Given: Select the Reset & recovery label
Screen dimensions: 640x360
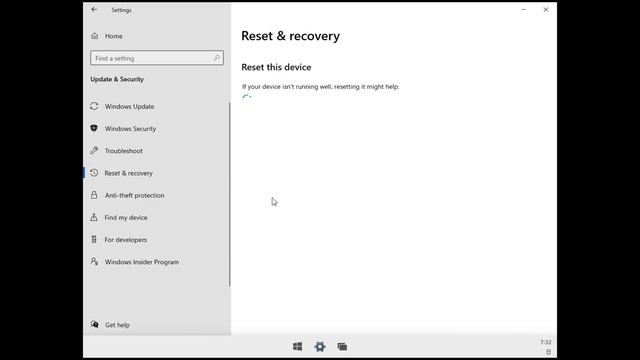Looking at the screenshot, I should 128,173.
